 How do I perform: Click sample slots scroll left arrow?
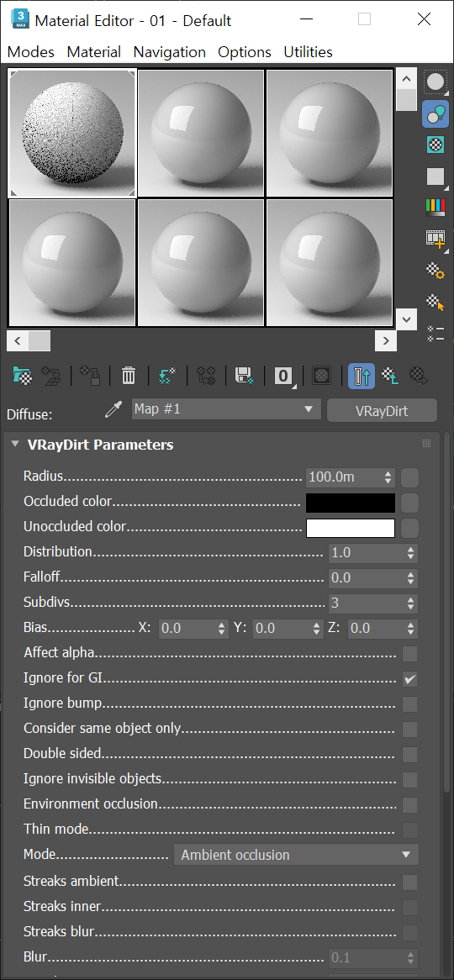[17, 341]
